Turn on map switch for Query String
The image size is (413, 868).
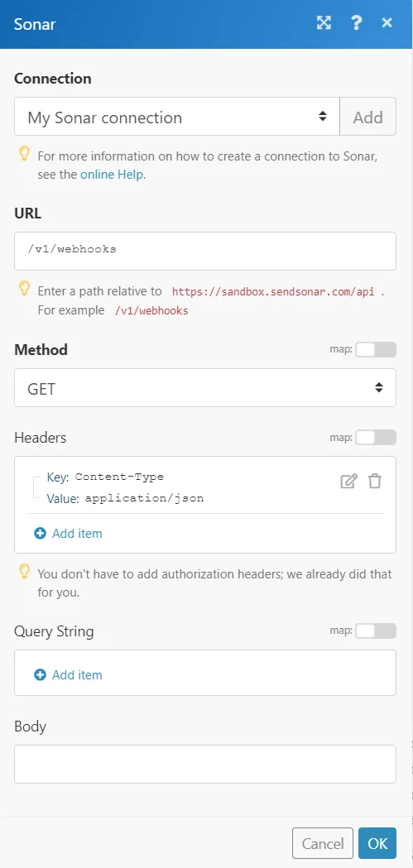[376, 631]
